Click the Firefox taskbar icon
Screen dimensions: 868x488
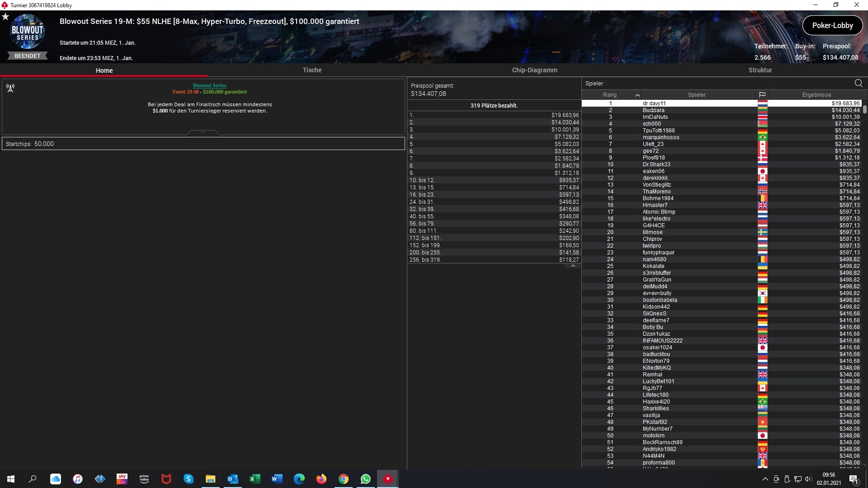[321, 479]
